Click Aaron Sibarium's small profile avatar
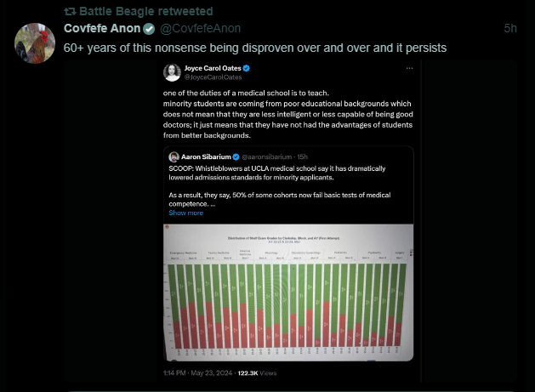Viewport: 535px width, 392px height. (x=174, y=156)
